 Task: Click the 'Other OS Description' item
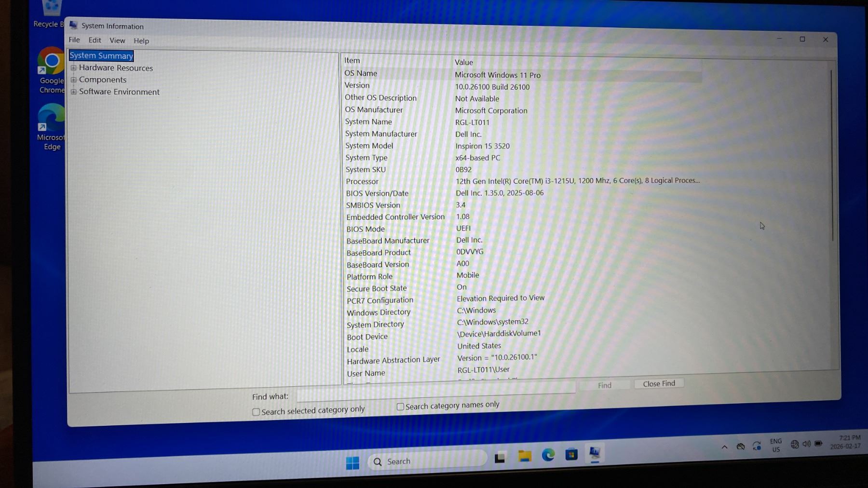380,97
